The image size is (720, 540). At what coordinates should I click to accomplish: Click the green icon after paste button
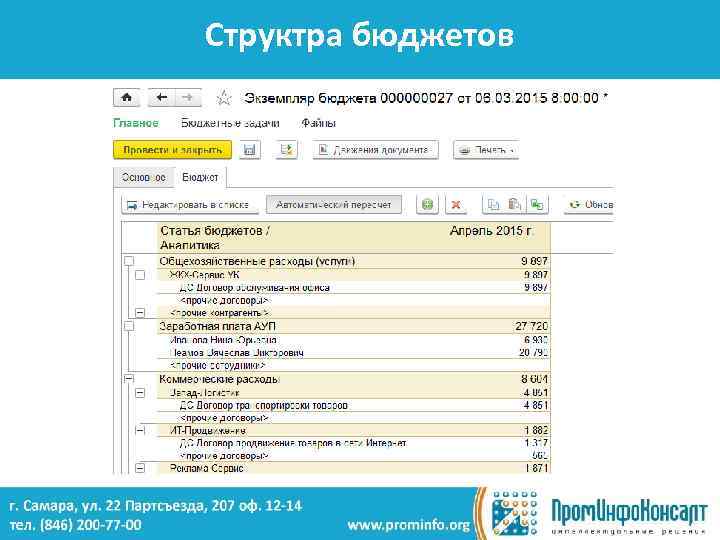537,204
